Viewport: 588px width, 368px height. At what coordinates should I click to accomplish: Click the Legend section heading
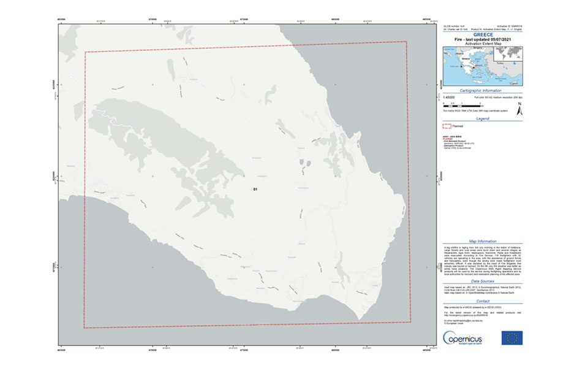click(x=483, y=118)
